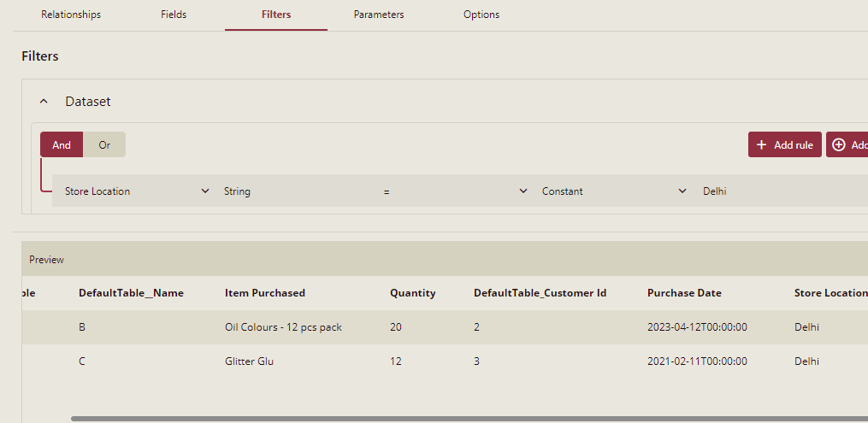868x423 pixels.
Task: Click the Add rule button
Action: pos(784,144)
